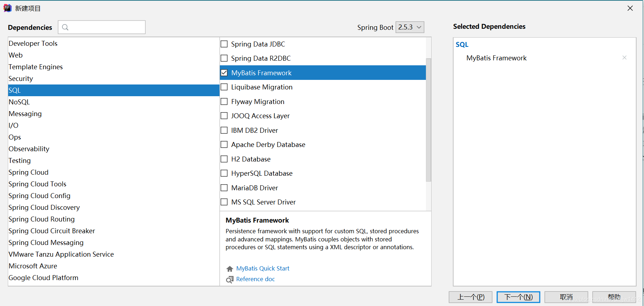Remove MyBatis Framework from selected dependencies
This screenshot has height=306, width=644.
coord(624,58)
